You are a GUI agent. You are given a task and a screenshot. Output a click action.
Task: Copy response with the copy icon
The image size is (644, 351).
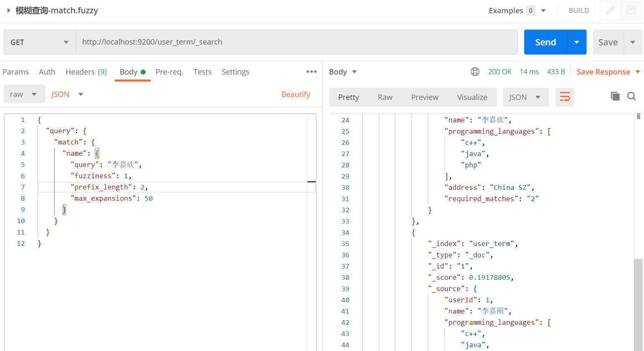[x=615, y=97]
